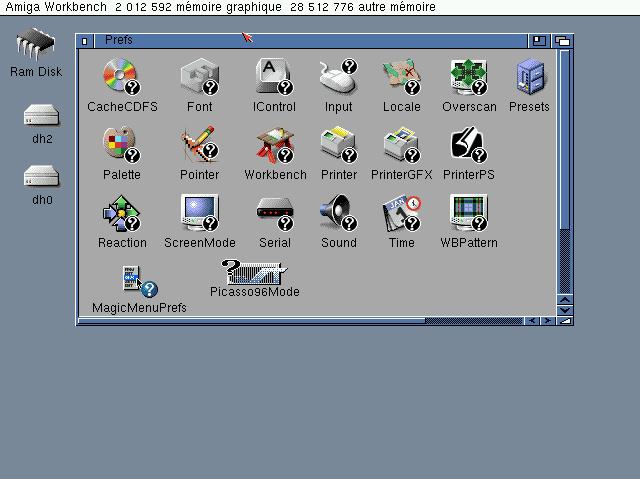This screenshot has height=479, width=640.
Task: Select the IControl preferences icon
Action: click(274, 76)
